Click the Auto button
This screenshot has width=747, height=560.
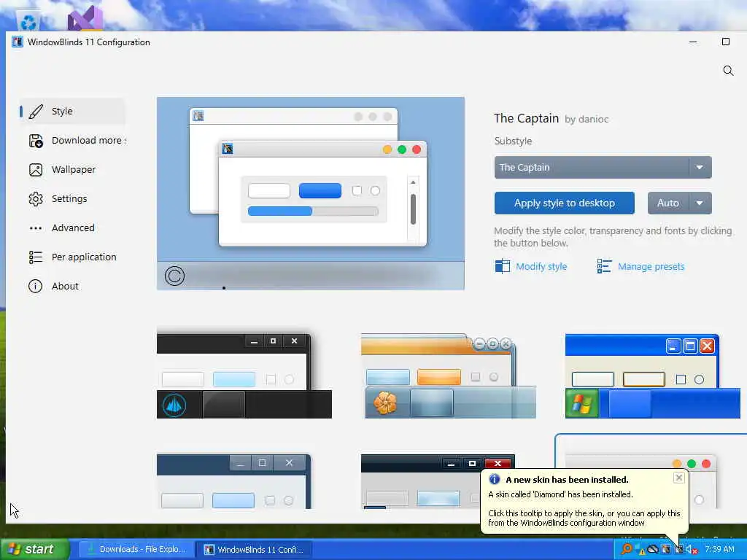tap(668, 203)
